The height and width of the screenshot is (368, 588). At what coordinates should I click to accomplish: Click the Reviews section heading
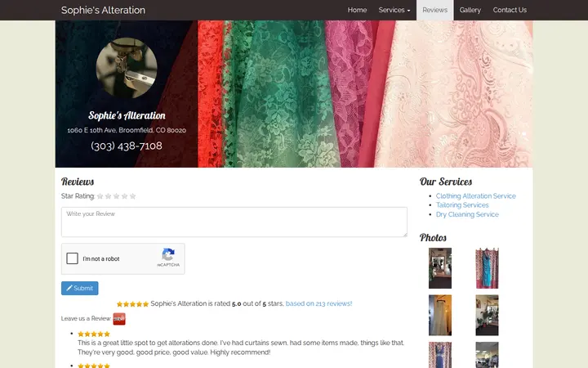coord(78,182)
